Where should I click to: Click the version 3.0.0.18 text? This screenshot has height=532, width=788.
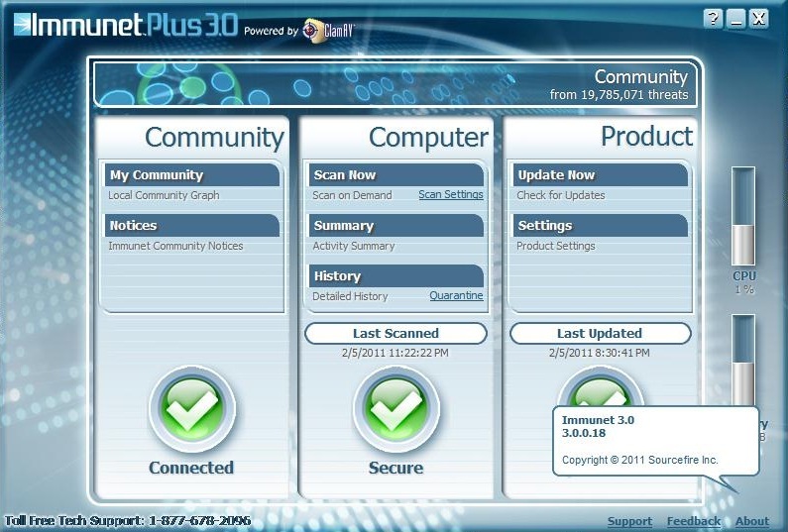tap(584, 433)
